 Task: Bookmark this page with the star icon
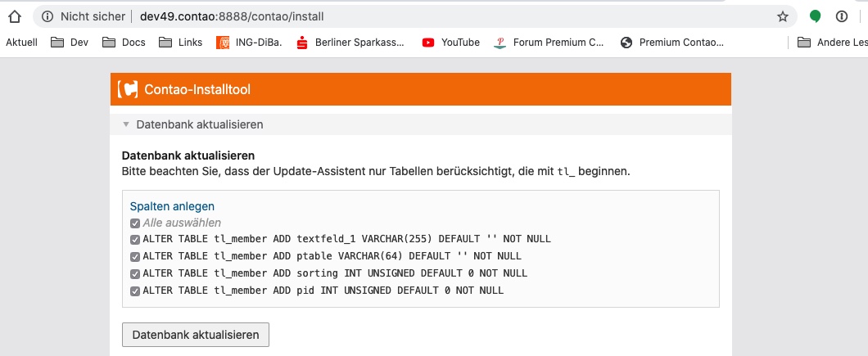click(783, 16)
